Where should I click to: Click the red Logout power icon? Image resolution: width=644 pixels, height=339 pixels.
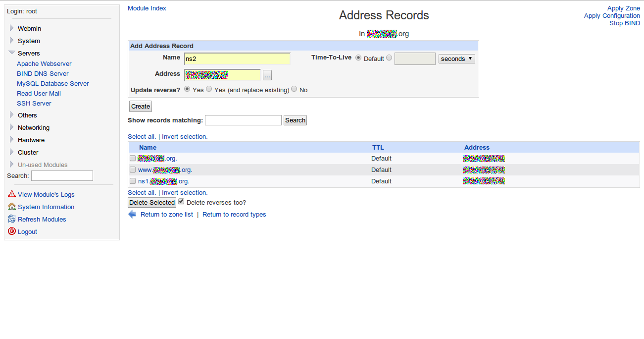pos(12,231)
